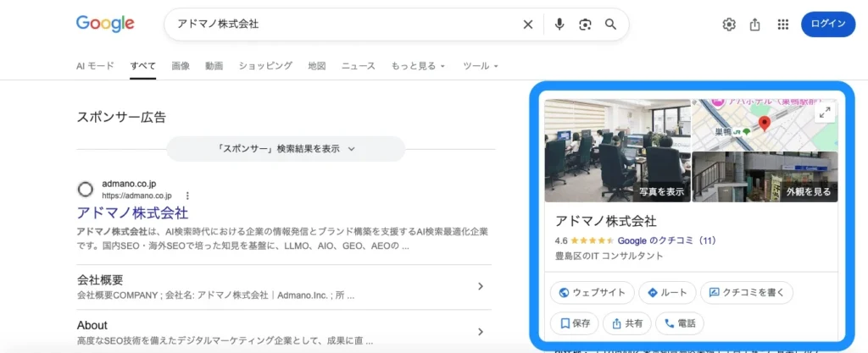Start voice search with the microphone icon
Viewport: 868px width, 353px height.
coord(559,25)
